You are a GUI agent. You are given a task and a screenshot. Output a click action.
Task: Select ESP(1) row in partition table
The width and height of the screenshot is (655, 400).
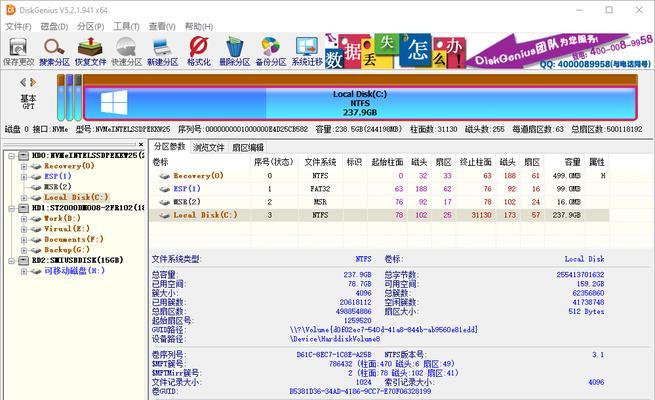[379, 189]
